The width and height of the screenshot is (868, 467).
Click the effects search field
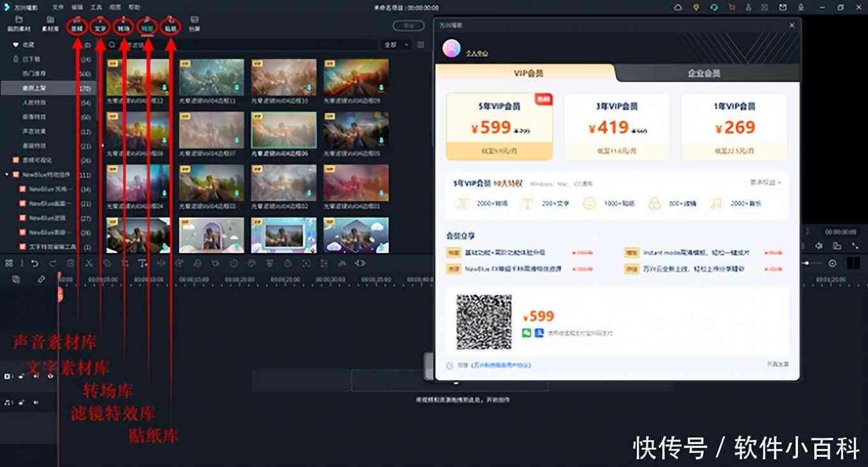243,45
